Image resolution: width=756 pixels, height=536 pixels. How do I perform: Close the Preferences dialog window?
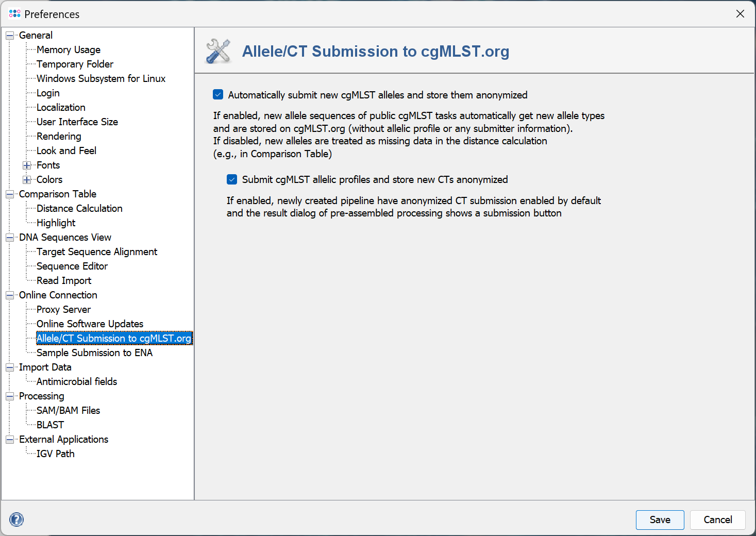coord(740,14)
